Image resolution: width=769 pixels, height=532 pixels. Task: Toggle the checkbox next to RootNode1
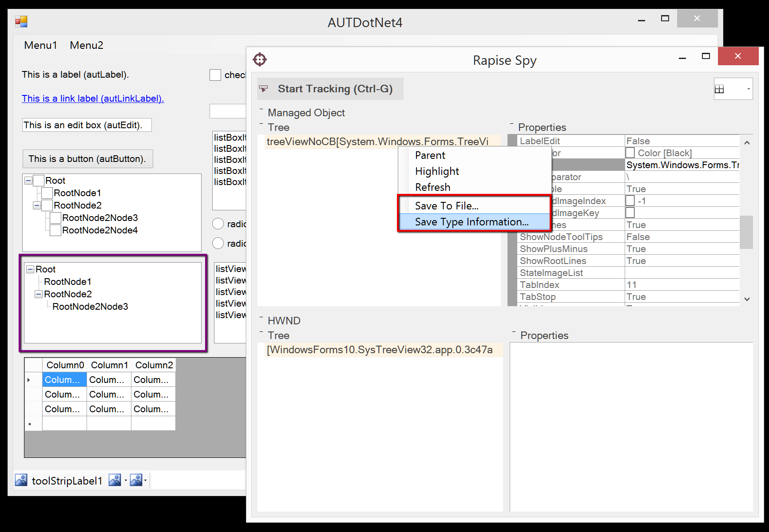[x=47, y=193]
